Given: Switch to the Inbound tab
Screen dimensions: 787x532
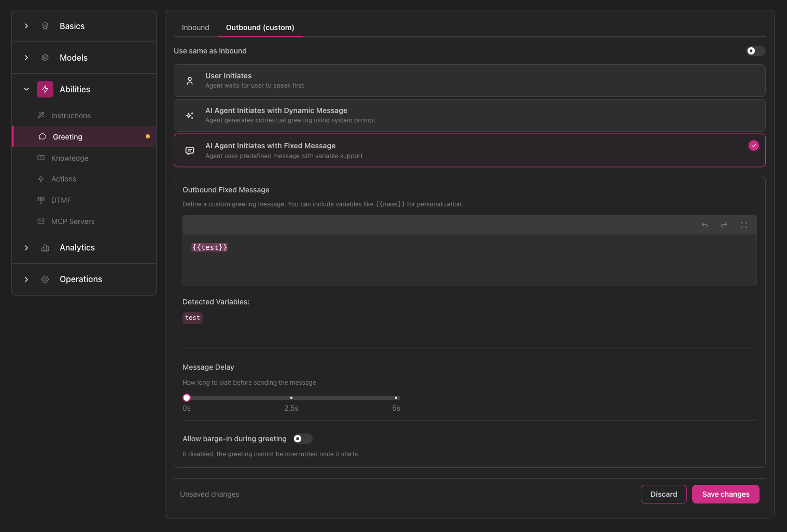Looking at the screenshot, I should point(195,27).
